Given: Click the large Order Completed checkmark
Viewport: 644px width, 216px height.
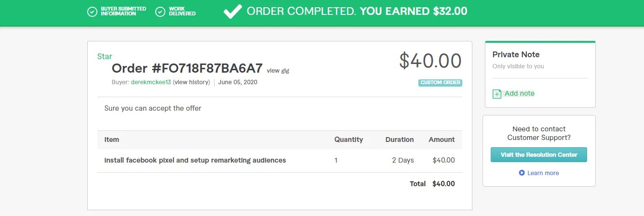Looking at the screenshot, I should click(232, 12).
